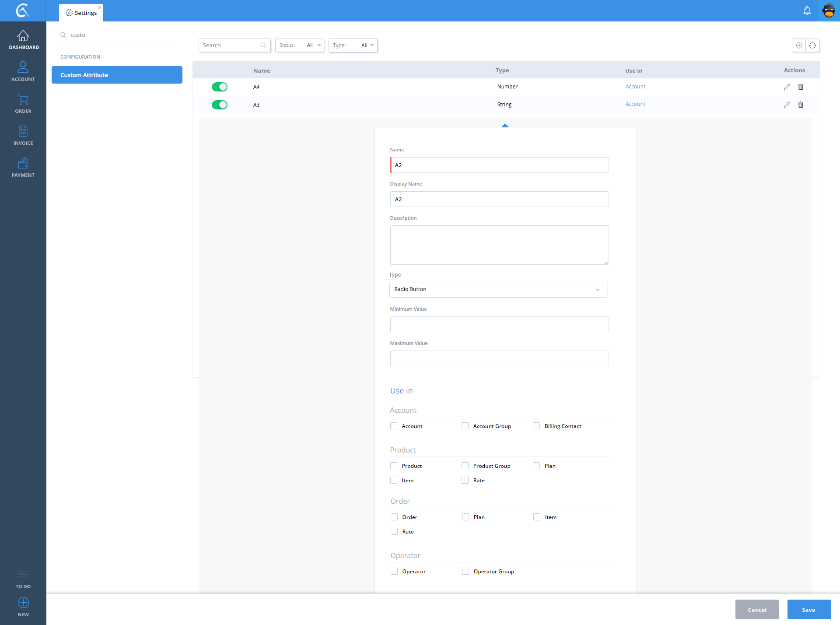Screen dimensions: 840x625
Task: Click the add attribute plus icon
Action: pyautogui.click(x=799, y=46)
